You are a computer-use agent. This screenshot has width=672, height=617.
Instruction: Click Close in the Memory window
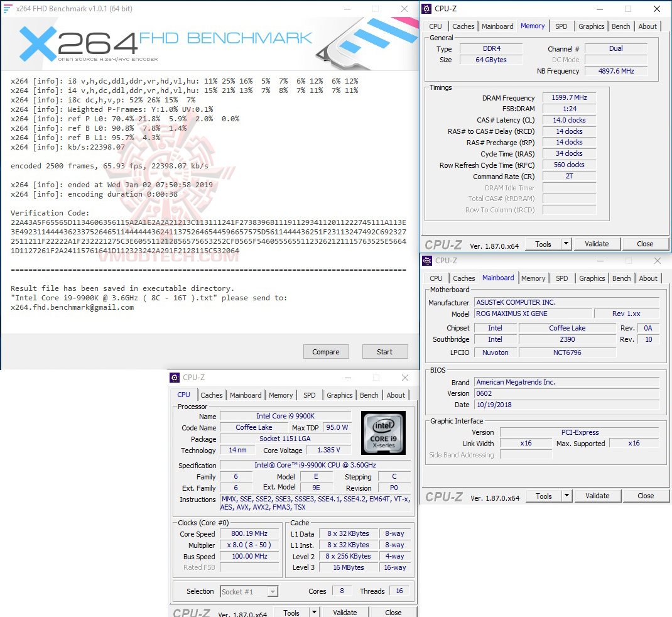click(646, 243)
